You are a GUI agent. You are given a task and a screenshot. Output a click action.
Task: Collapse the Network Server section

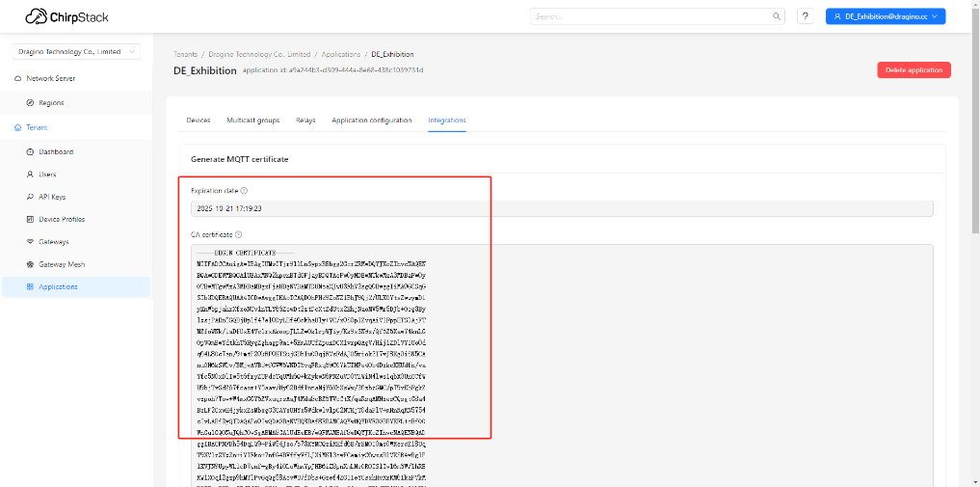50,78
